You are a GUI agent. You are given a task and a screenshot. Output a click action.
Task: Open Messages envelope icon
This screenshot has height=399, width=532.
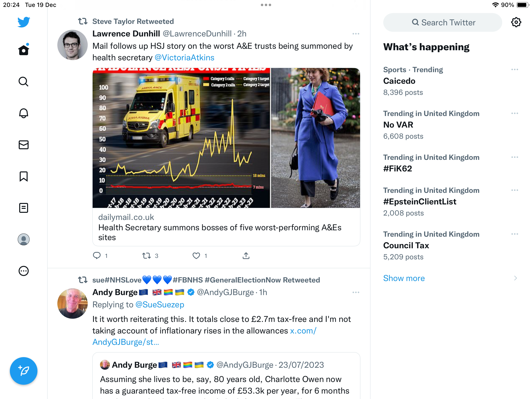[x=24, y=145]
